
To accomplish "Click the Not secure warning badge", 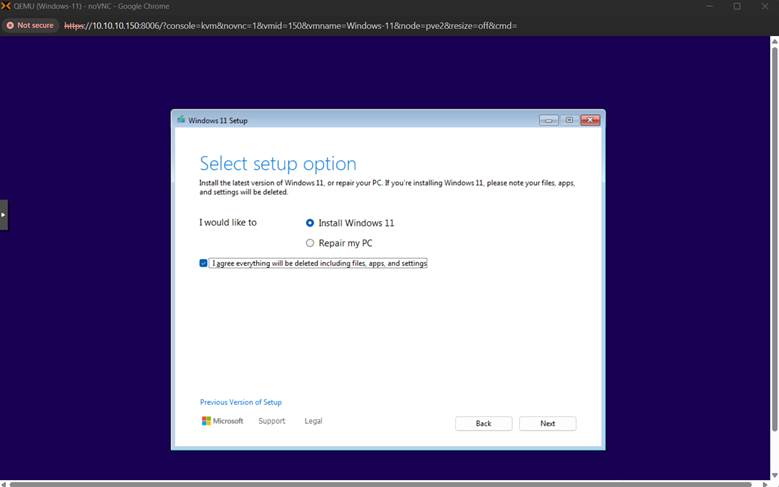I will (x=30, y=25).
